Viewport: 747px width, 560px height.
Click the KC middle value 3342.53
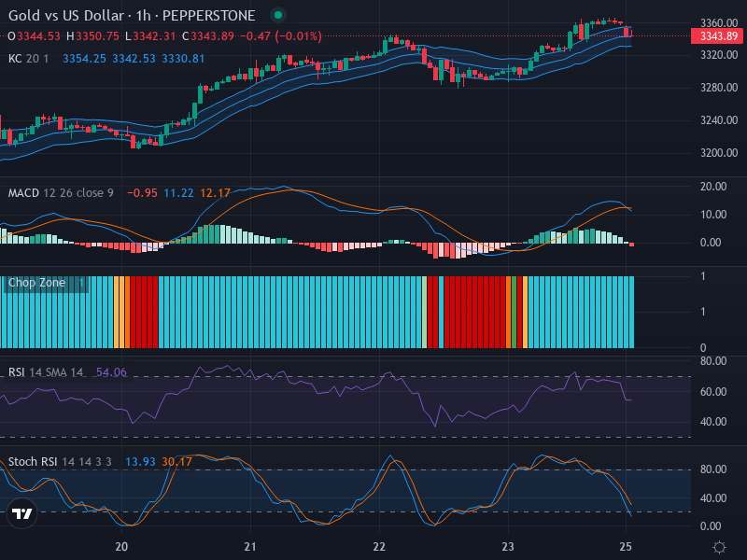(134, 59)
